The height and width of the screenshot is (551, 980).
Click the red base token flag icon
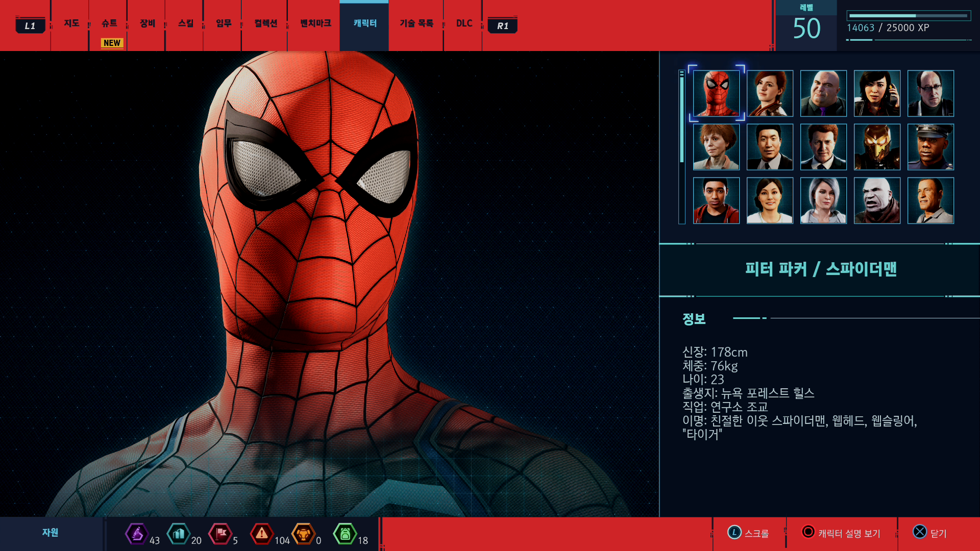(x=220, y=534)
